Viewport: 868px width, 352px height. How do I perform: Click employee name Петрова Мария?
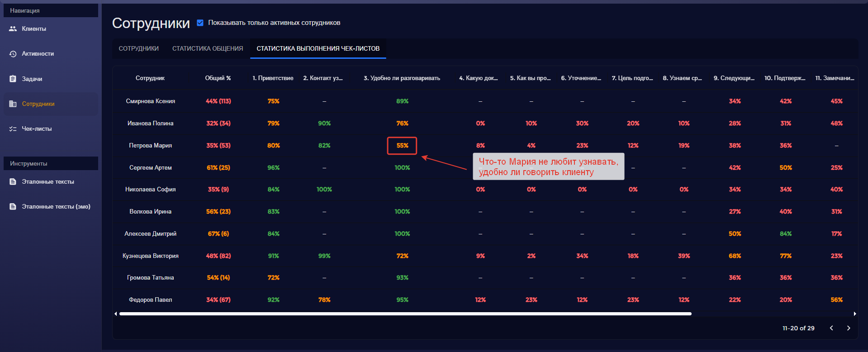click(150, 146)
